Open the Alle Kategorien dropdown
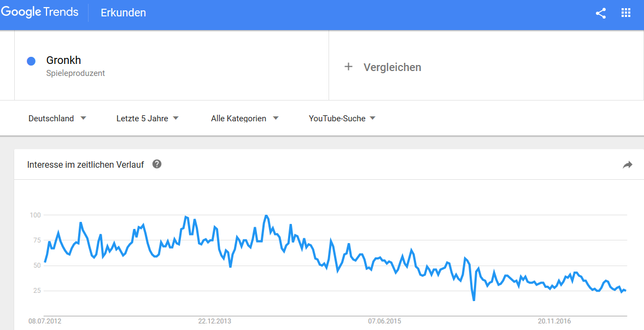 tap(244, 118)
